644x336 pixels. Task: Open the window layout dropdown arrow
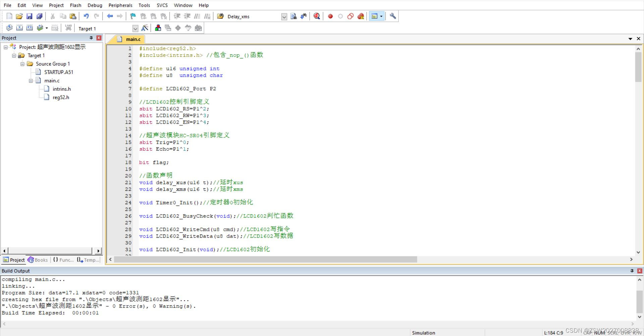tap(381, 16)
